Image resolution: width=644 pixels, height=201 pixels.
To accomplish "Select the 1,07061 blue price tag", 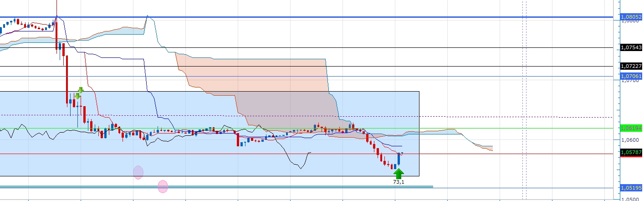I will (x=631, y=76).
